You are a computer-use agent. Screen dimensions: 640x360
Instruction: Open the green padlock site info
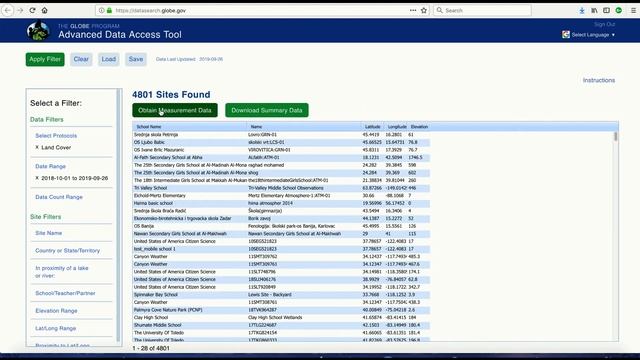pos(109,10)
